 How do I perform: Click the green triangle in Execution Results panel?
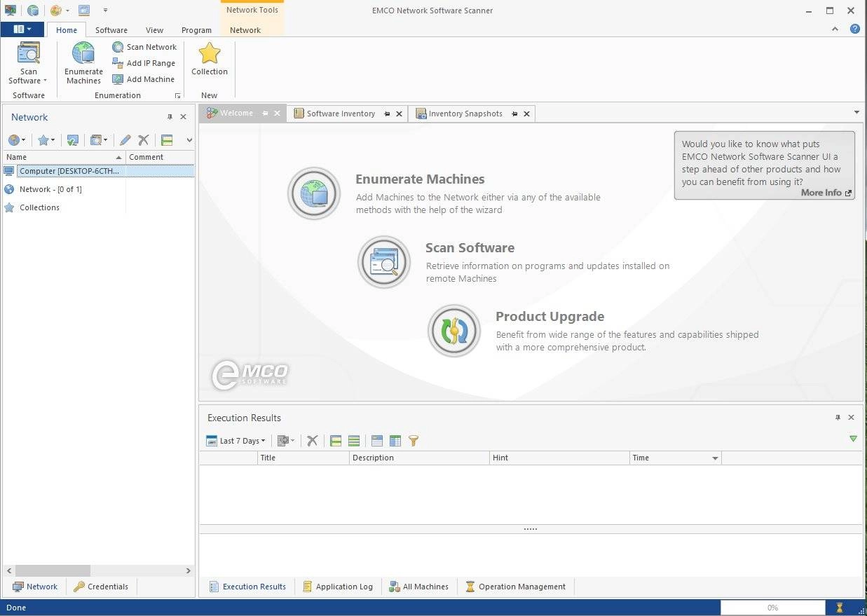point(853,439)
